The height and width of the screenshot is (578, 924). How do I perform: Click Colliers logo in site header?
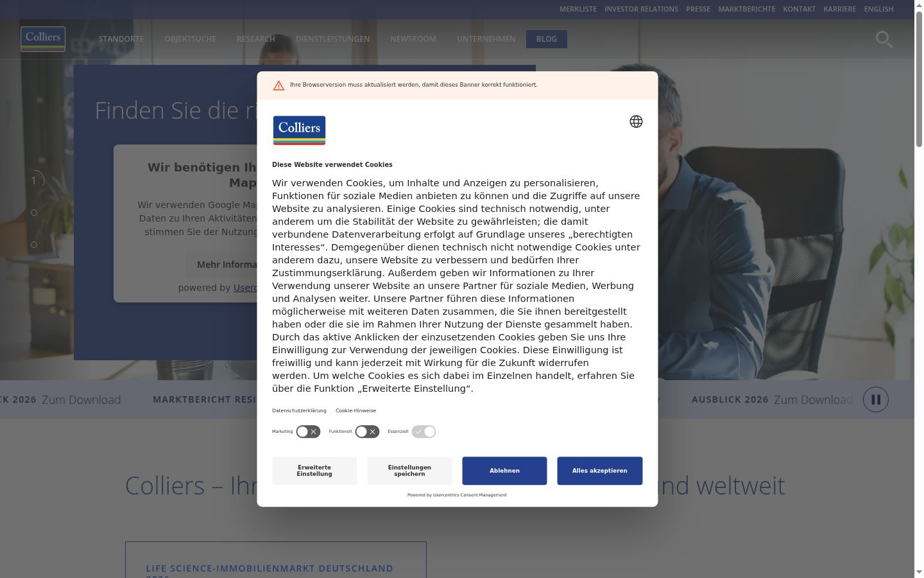coord(43,39)
